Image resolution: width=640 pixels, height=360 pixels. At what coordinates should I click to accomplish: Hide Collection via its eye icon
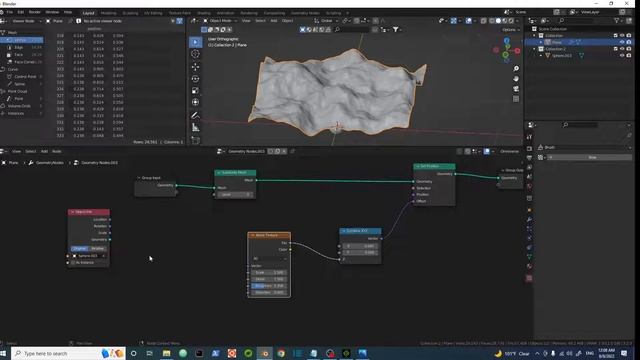pos(622,36)
